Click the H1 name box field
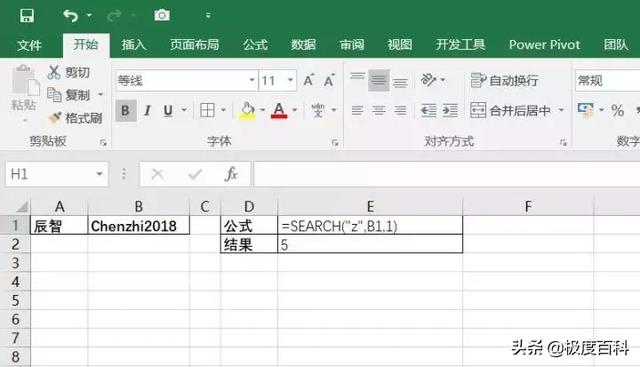The image size is (640, 367). (x=57, y=174)
